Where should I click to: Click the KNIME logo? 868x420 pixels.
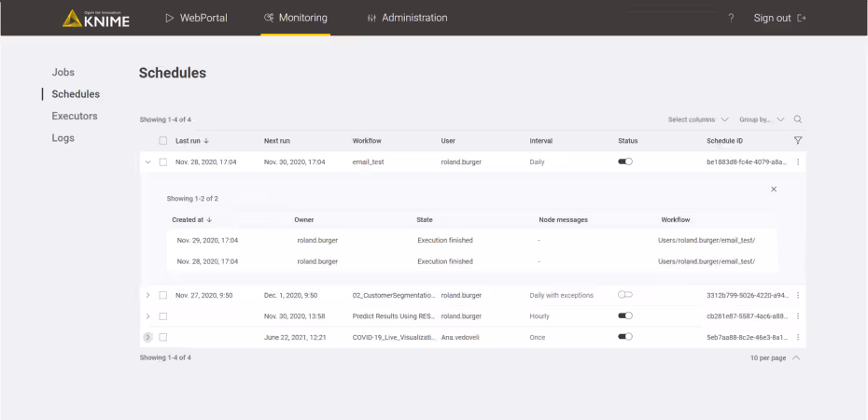96,19
